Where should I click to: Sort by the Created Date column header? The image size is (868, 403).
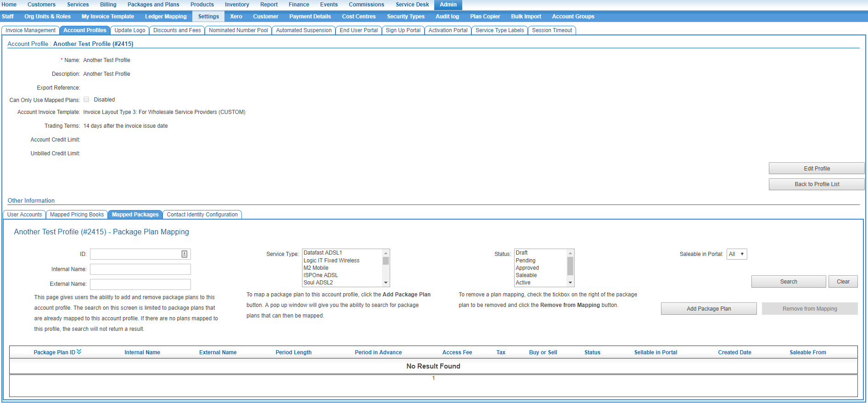click(x=734, y=352)
